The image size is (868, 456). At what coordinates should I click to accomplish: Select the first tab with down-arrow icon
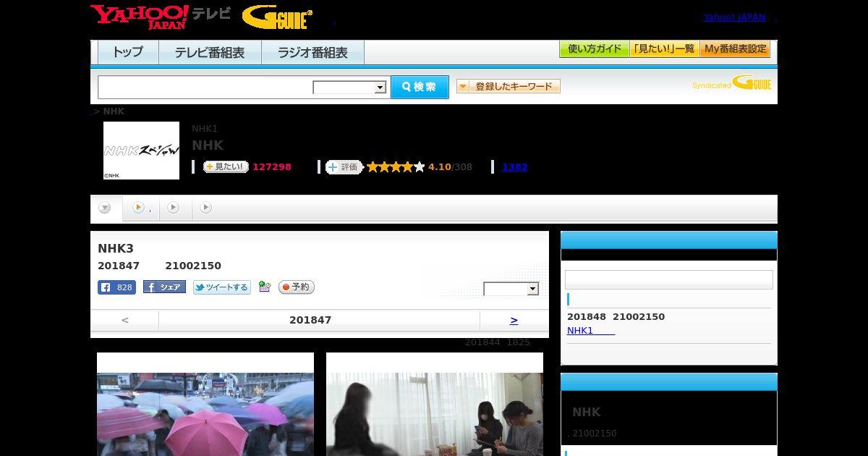tap(106, 208)
